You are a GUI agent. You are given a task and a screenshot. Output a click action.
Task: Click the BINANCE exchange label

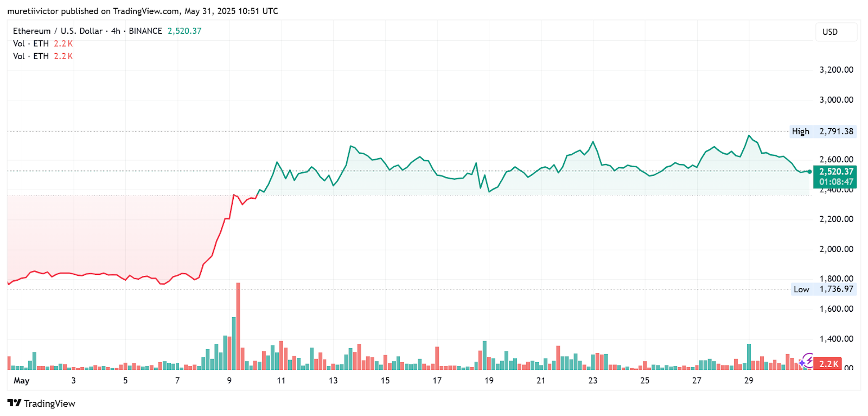145,31
